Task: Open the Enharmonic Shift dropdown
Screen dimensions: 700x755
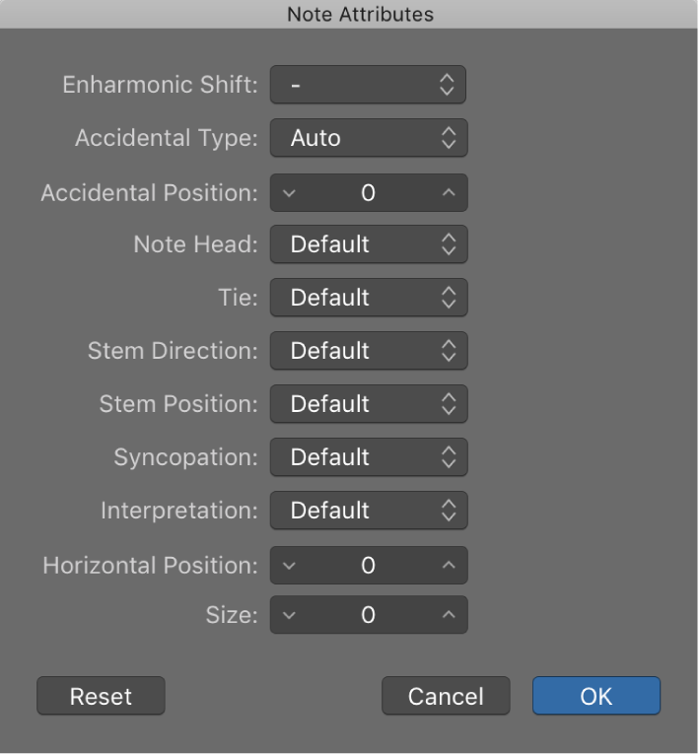Action: click(x=368, y=85)
